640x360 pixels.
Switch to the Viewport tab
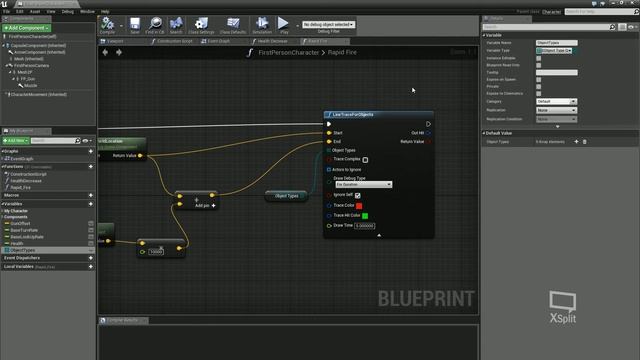115,41
